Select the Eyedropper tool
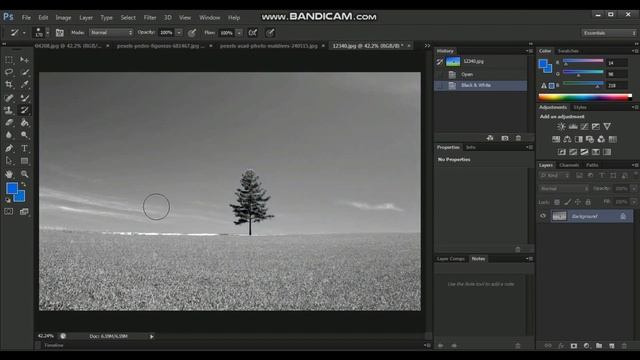The width and height of the screenshot is (640, 360). (24, 84)
